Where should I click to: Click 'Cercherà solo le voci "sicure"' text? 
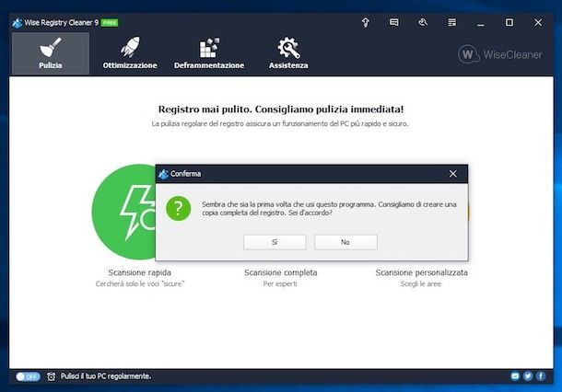(140, 284)
